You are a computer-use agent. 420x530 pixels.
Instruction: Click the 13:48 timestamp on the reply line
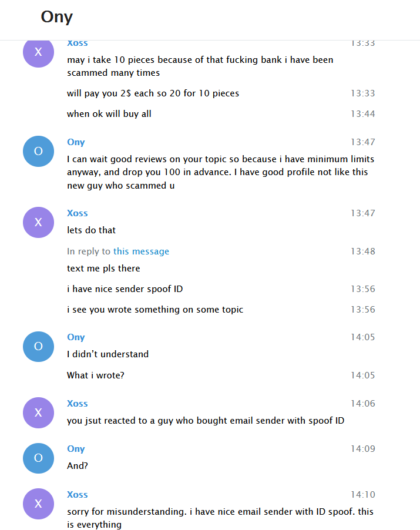click(x=362, y=251)
